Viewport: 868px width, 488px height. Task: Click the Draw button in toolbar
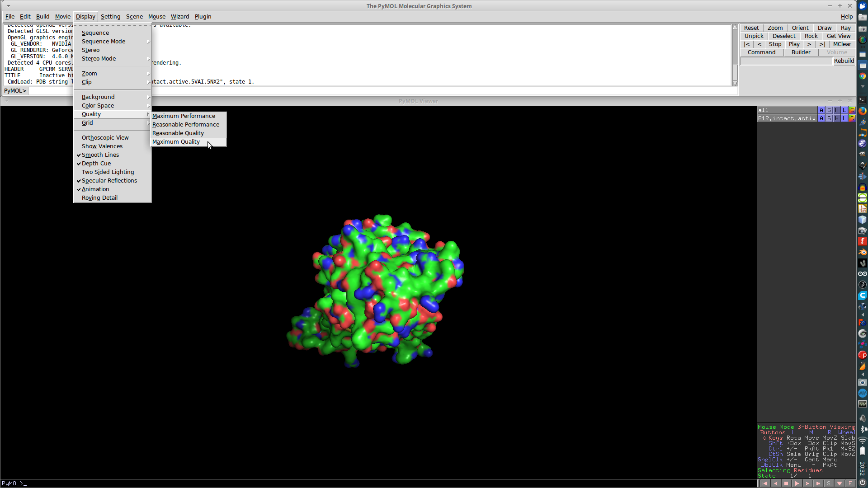pyautogui.click(x=824, y=28)
